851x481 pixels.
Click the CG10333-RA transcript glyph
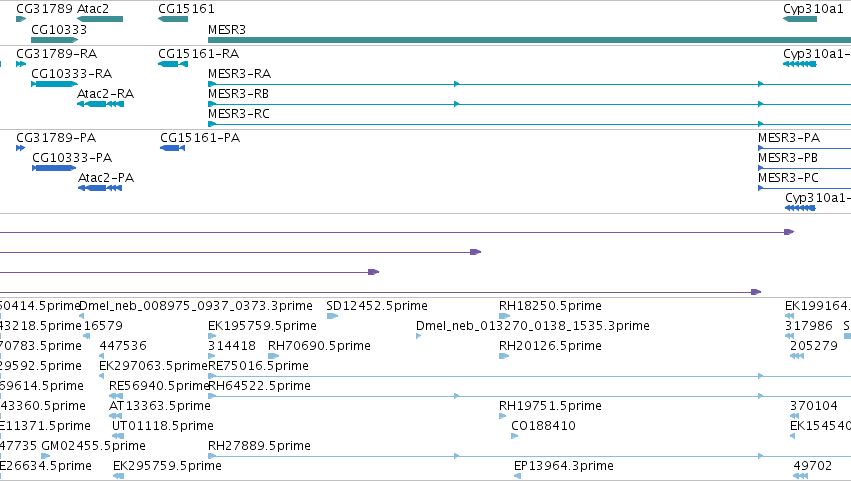click(55, 84)
